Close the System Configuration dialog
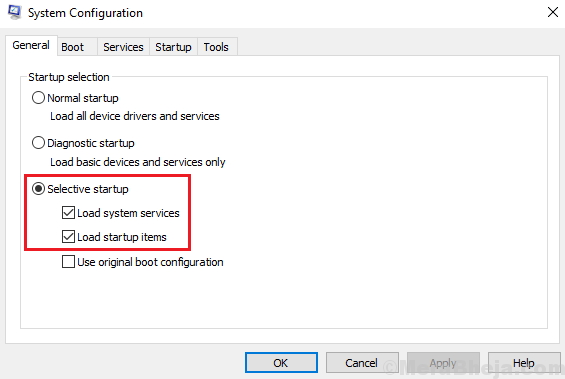The width and height of the screenshot is (565, 379). (552, 12)
